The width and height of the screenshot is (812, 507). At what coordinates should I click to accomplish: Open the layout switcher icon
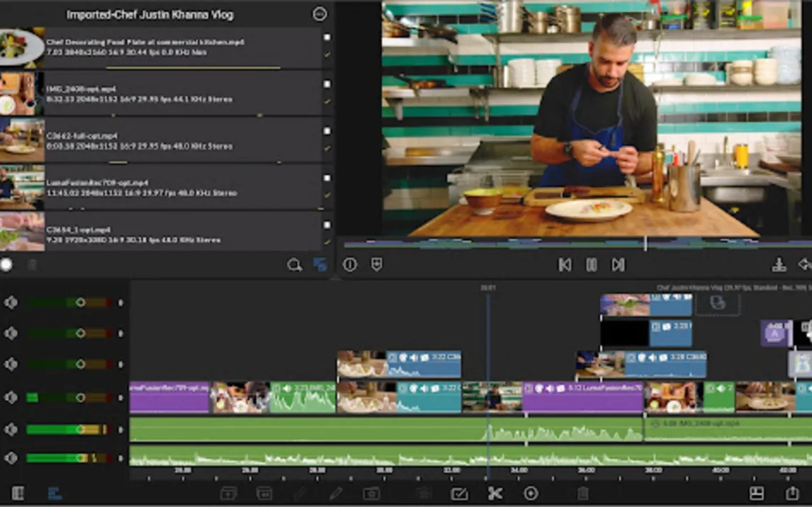756,494
